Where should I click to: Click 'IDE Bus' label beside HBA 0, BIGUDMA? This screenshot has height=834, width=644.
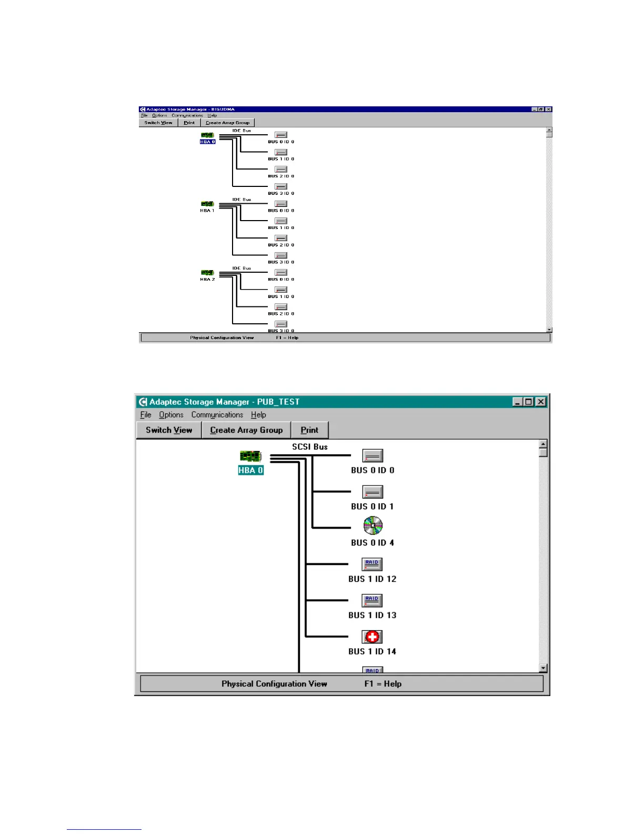[242, 130]
